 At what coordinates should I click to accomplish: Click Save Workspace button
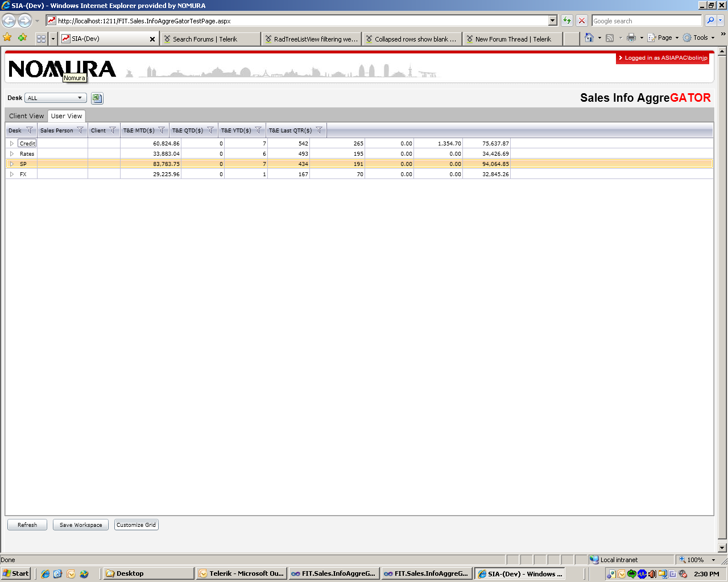(81, 525)
